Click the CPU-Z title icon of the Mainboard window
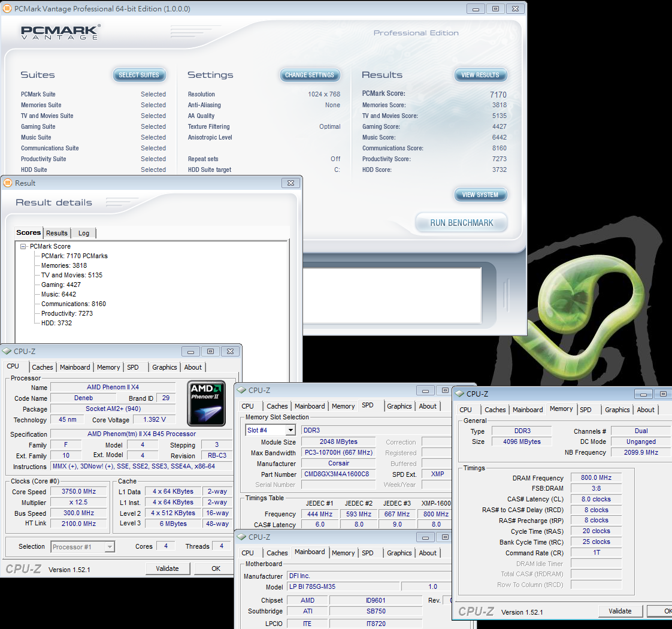The height and width of the screenshot is (629, 672). click(x=242, y=537)
